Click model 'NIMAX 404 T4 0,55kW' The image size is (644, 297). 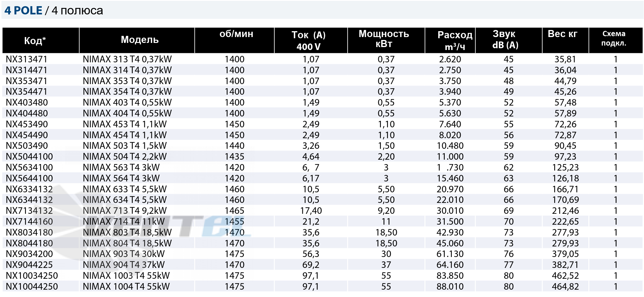click(127, 113)
